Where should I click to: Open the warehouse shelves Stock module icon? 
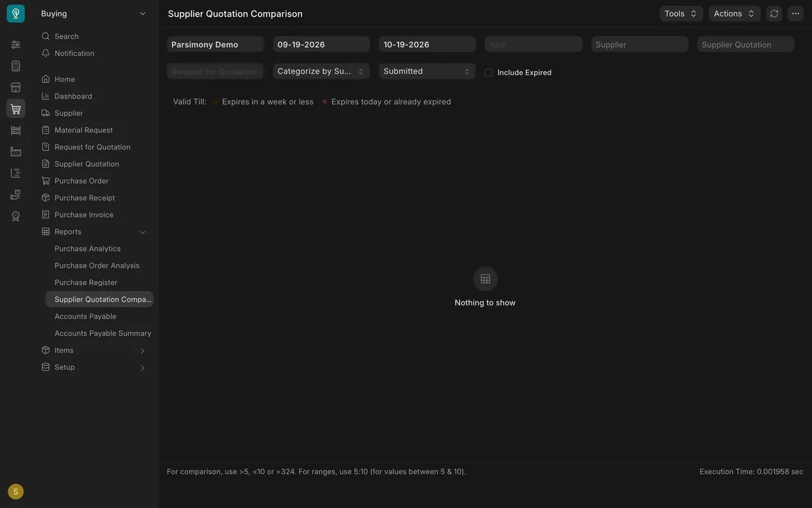[16, 130]
